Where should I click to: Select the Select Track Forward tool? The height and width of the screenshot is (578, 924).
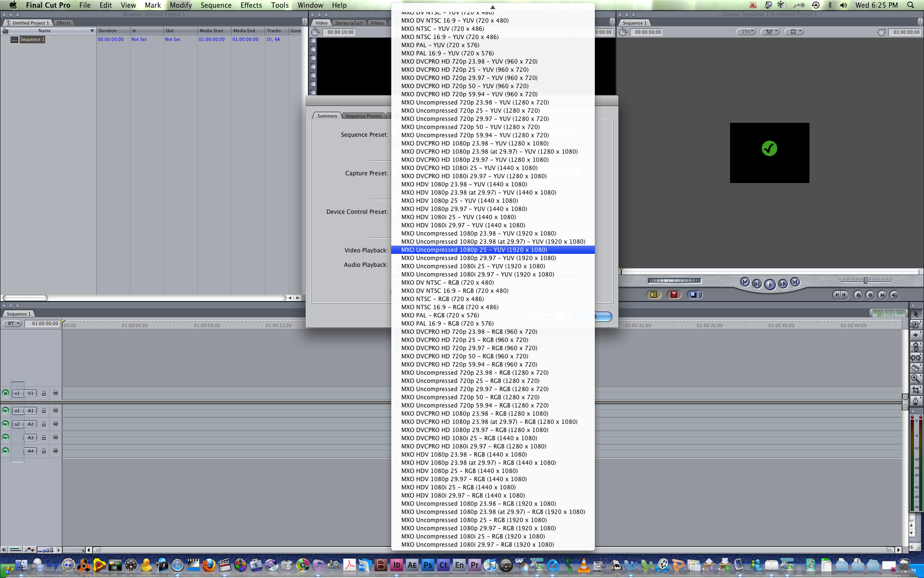click(x=915, y=335)
